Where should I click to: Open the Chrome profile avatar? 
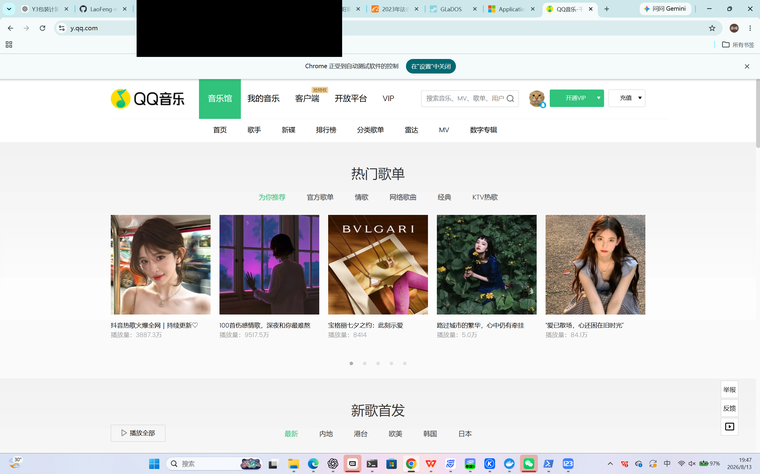pos(734,28)
